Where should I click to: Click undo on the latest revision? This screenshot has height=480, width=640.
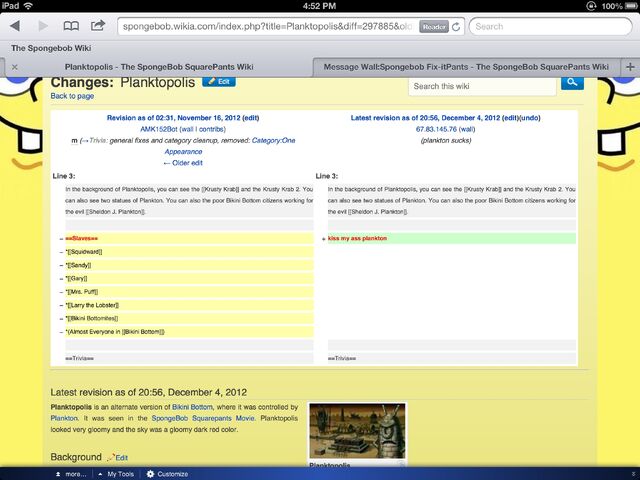tap(530, 118)
